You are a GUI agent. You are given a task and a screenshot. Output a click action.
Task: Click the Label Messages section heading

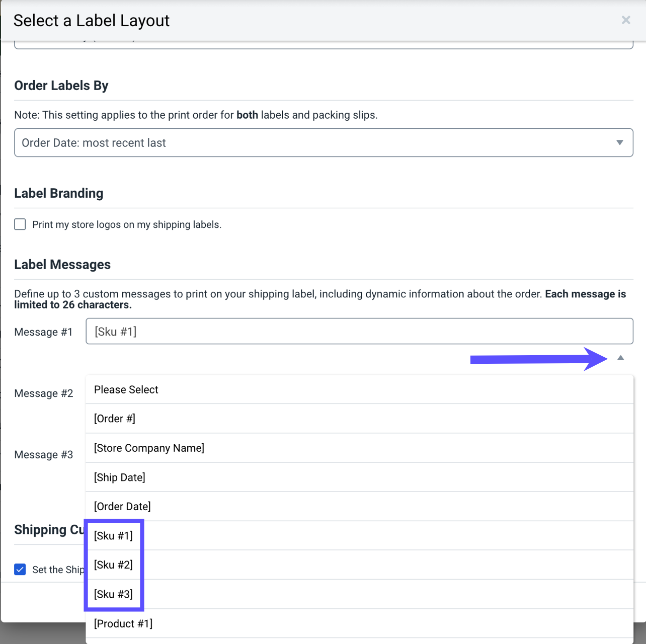point(62,264)
